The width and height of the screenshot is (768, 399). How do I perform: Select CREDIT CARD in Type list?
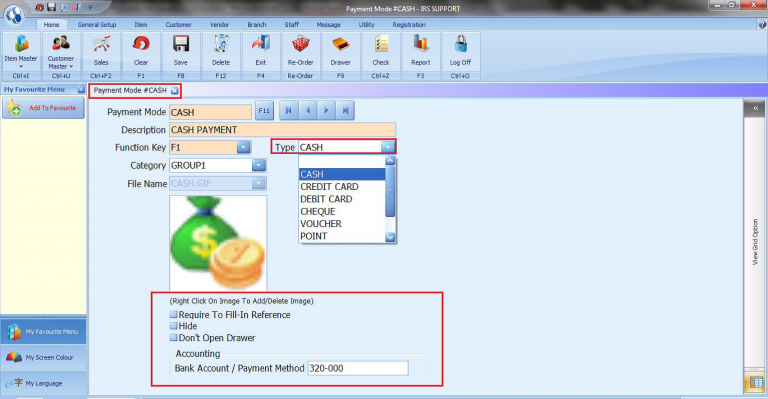tap(342, 187)
